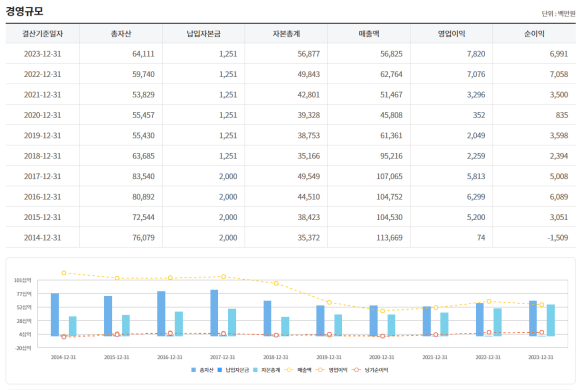Click sales value 113,669
This screenshot has width=580, height=390.
[390, 238]
